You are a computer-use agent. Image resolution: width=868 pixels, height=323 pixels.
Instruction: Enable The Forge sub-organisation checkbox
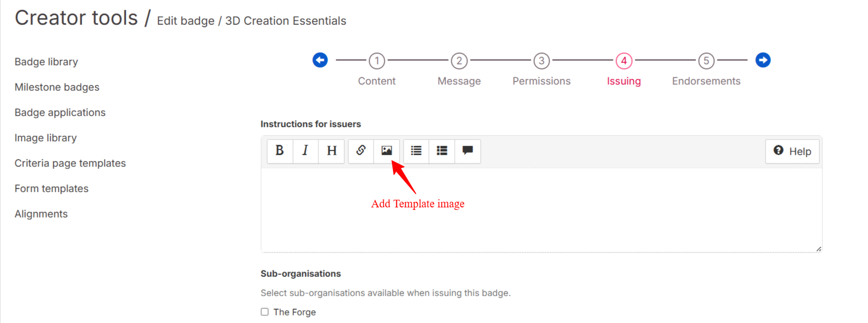point(265,312)
